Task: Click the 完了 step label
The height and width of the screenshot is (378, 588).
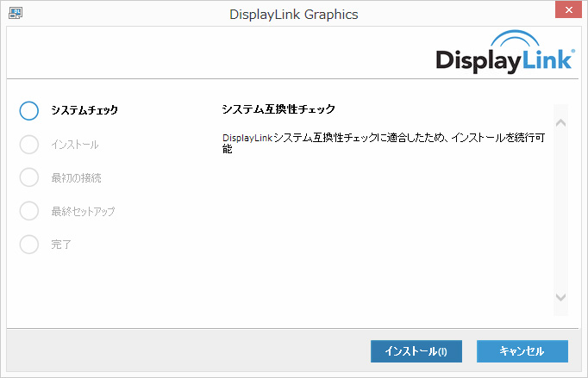Action: pyautogui.click(x=61, y=245)
